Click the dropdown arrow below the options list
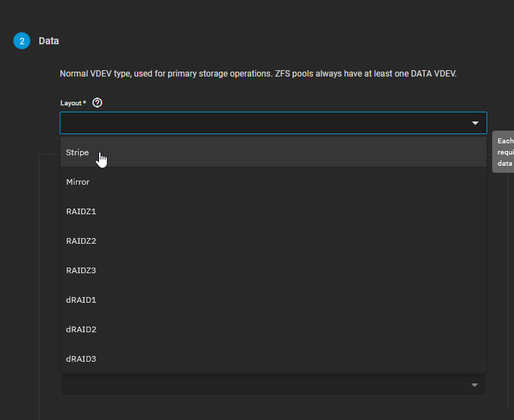 (x=475, y=385)
